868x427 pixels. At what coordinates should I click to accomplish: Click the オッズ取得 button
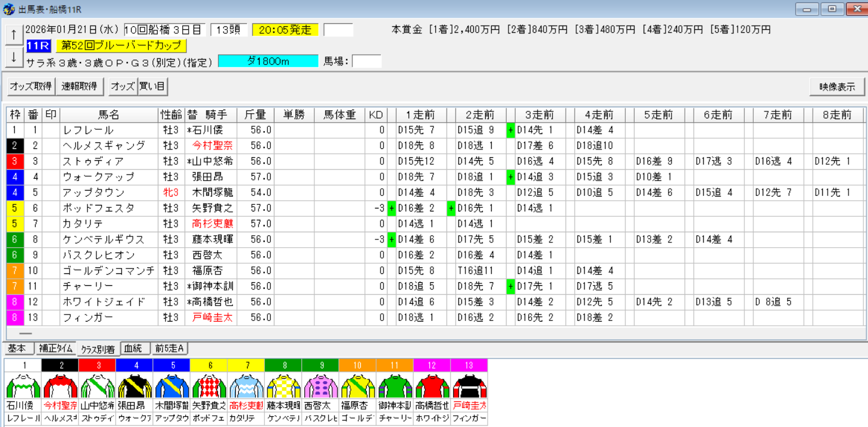30,86
